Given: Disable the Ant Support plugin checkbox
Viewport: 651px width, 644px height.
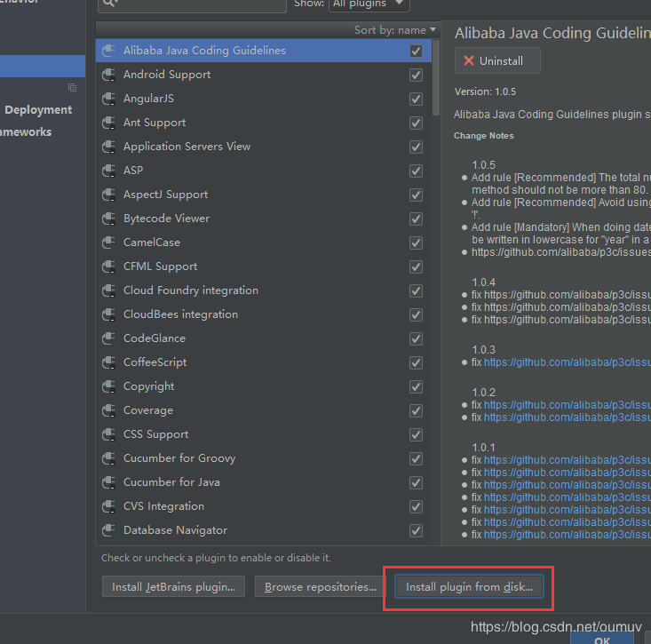Looking at the screenshot, I should point(416,123).
